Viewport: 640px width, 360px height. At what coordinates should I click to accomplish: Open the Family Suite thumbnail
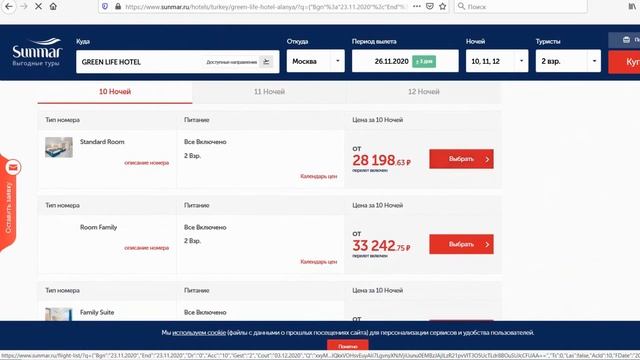point(58,314)
